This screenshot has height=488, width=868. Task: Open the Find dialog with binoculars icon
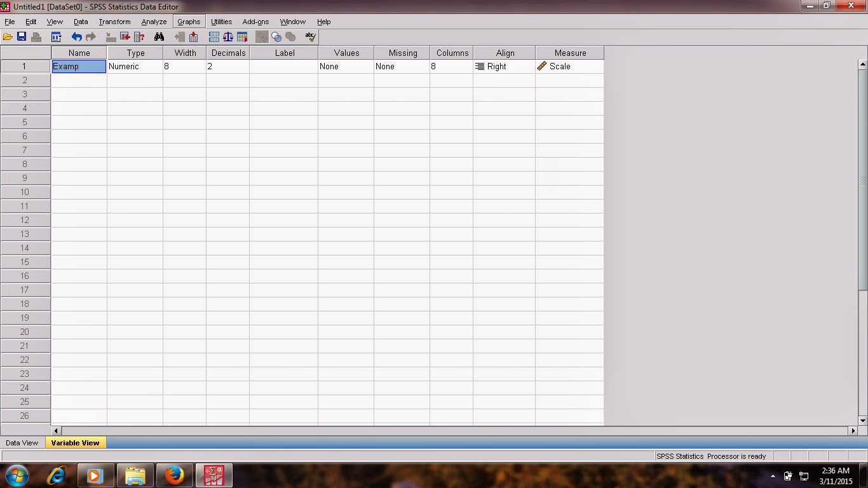(x=159, y=36)
